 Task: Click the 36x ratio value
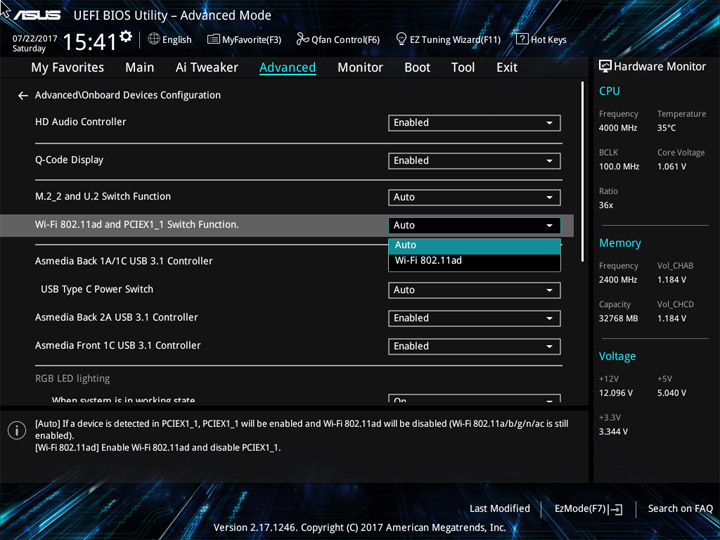point(606,205)
